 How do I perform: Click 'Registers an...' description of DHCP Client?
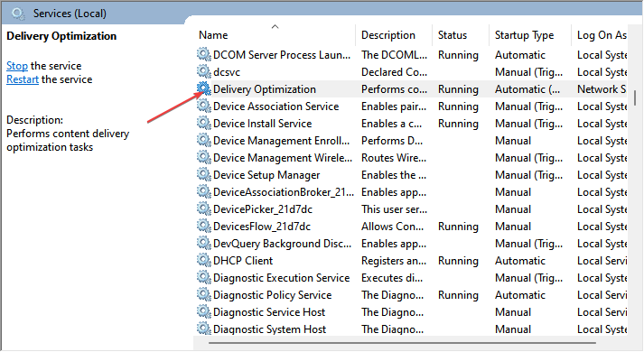[x=394, y=261]
